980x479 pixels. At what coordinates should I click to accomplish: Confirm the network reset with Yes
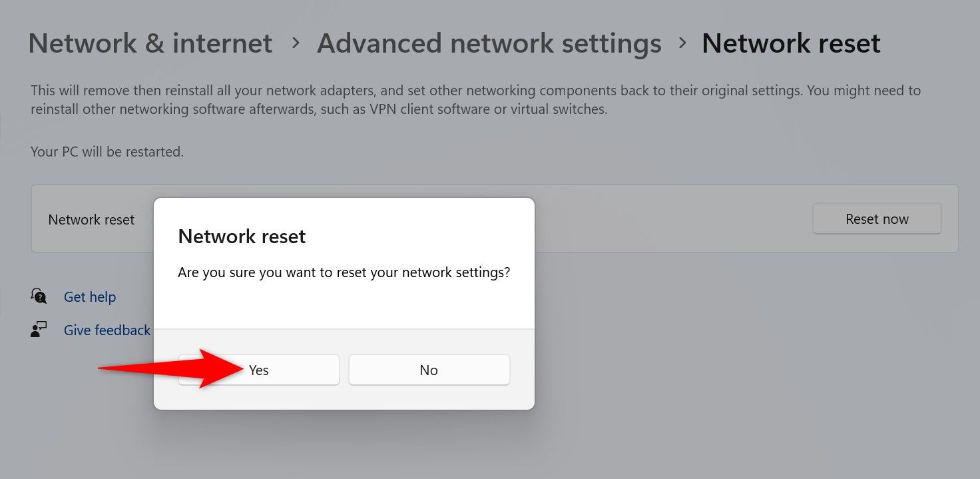tap(258, 370)
